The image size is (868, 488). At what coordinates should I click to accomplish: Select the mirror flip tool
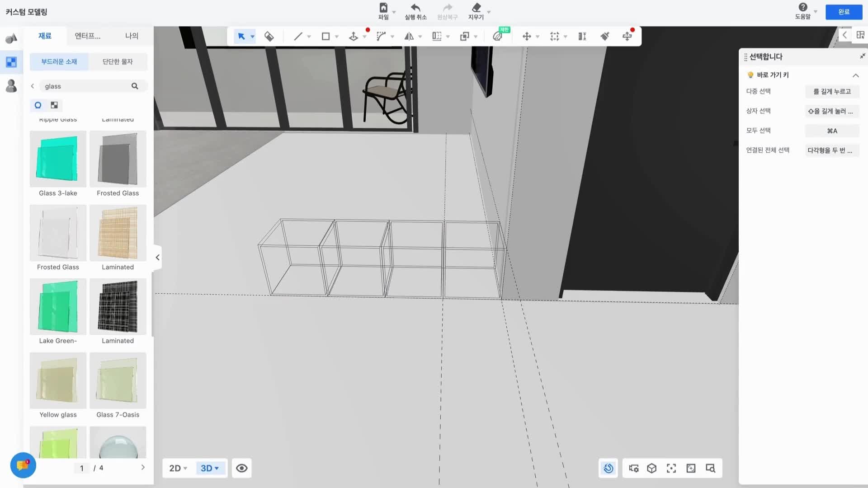[x=409, y=37]
